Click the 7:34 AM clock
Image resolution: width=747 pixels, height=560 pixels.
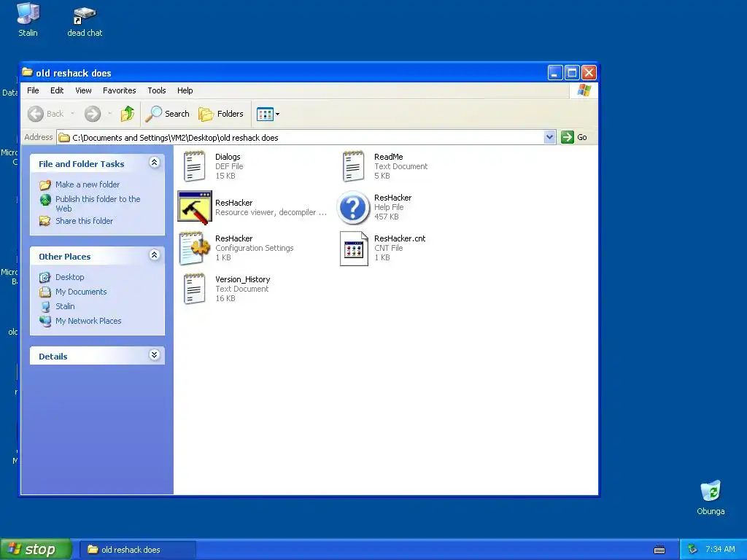720,550
